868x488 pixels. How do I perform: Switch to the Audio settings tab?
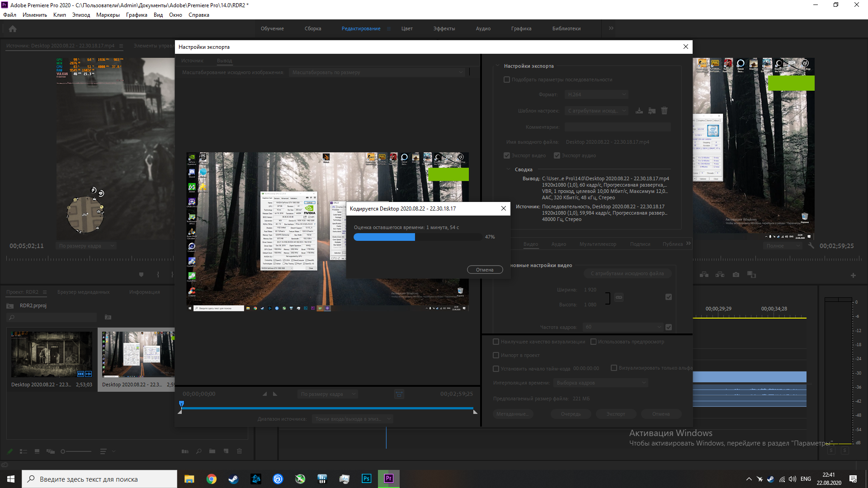tap(558, 244)
